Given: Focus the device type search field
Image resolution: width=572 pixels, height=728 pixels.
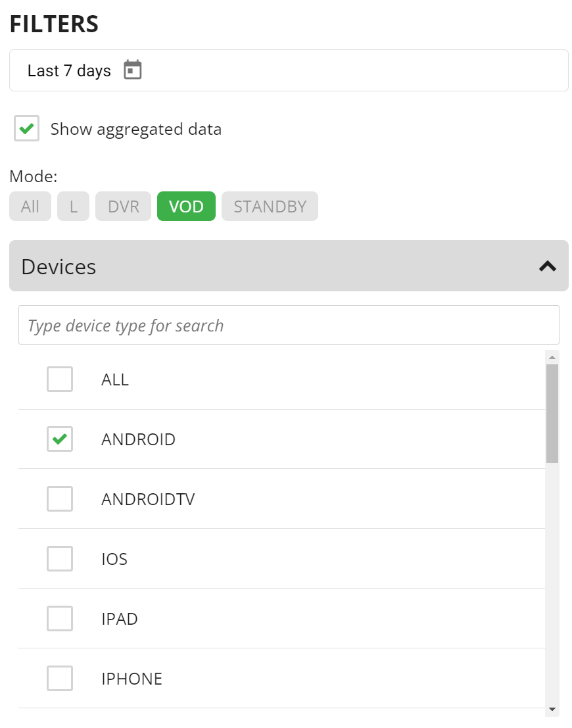Looking at the screenshot, I should 289,325.
